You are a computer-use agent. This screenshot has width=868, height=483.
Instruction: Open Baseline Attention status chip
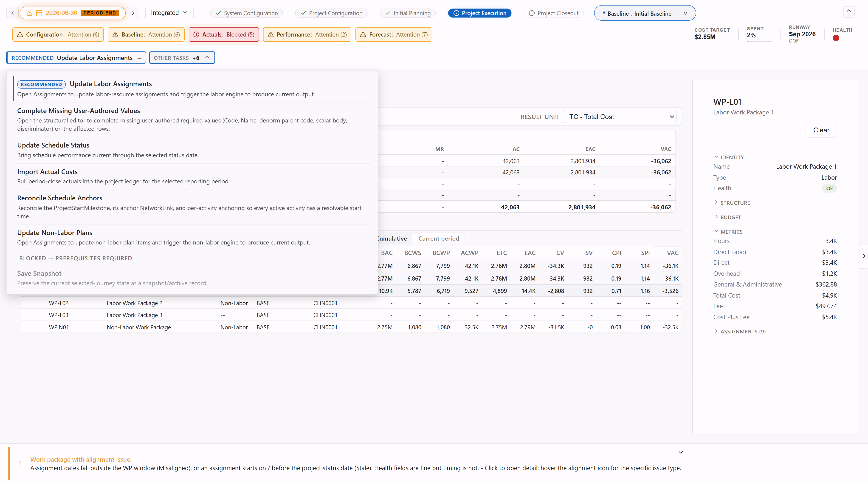pyautogui.click(x=146, y=34)
